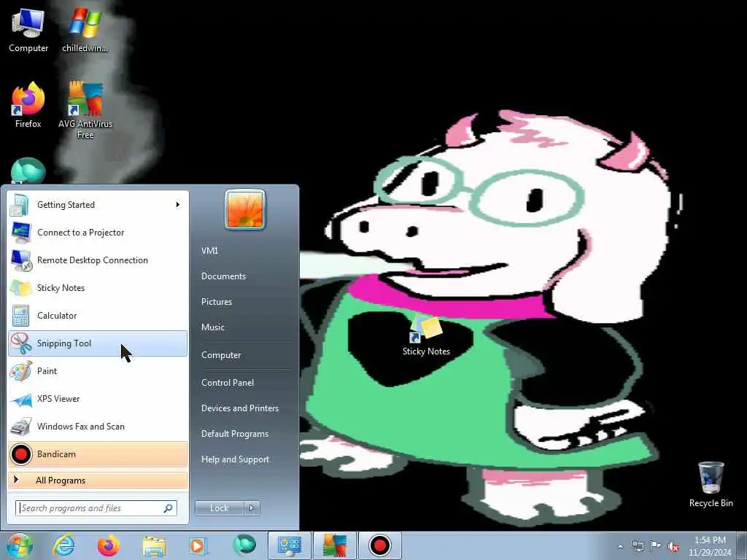Launch the Snipping Tool
The width and height of the screenshot is (747, 560).
coord(98,343)
